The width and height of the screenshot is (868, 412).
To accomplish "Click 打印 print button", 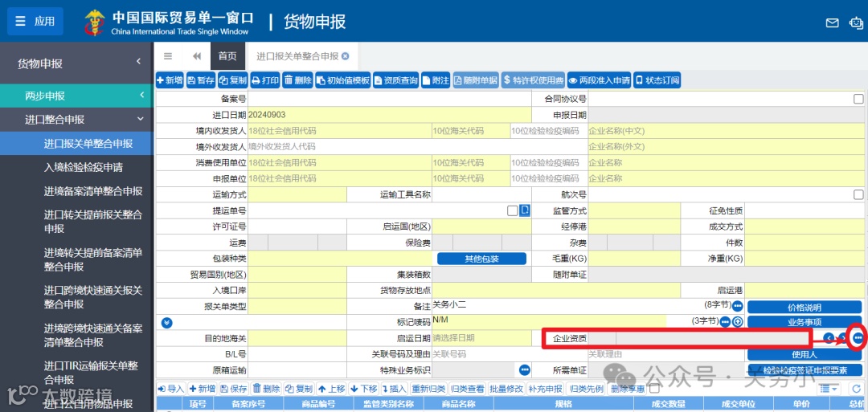I will tap(265, 80).
